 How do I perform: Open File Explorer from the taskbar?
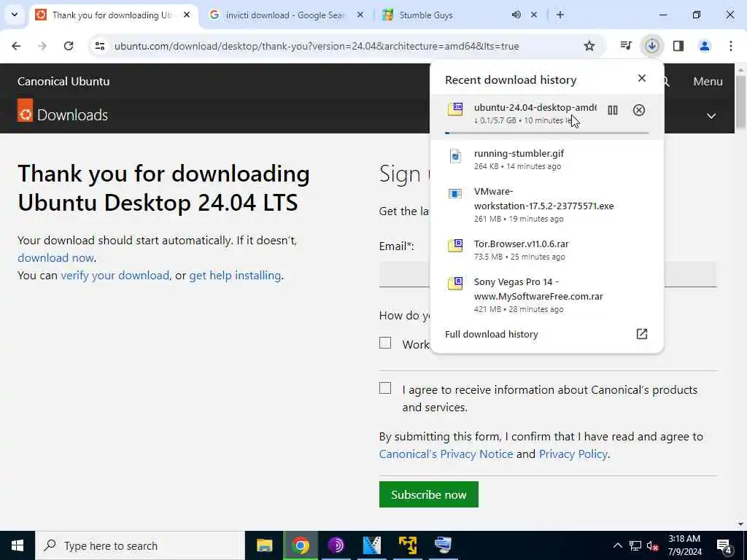coord(264,545)
